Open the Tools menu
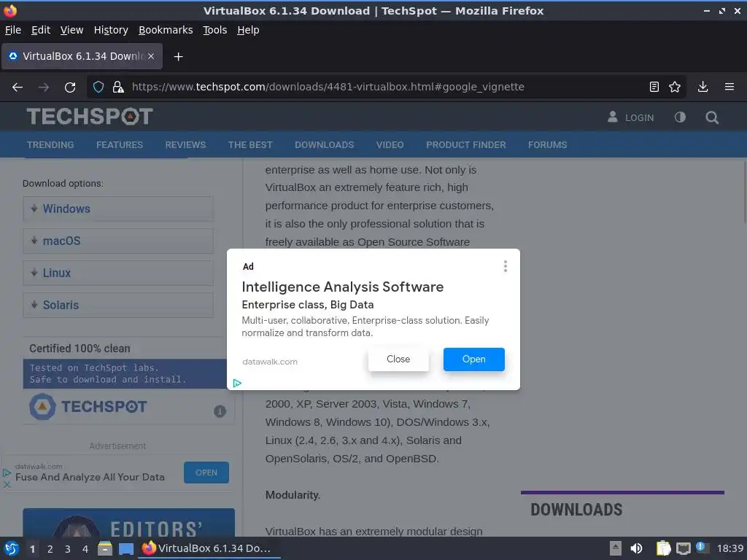This screenshot has width=747, height=560. click(x=215, y=30)
